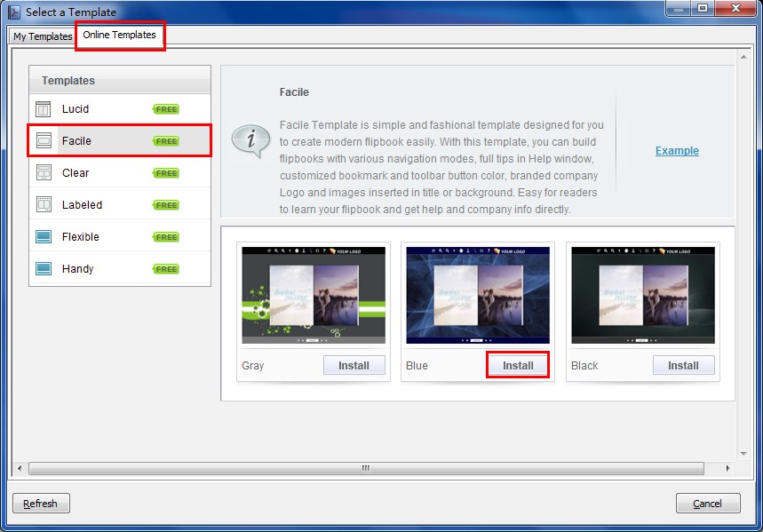Viewport: 763px width, 532px height.
Task: Click the Refresh button
Action: pyautogui.click(x=41, y=504)
